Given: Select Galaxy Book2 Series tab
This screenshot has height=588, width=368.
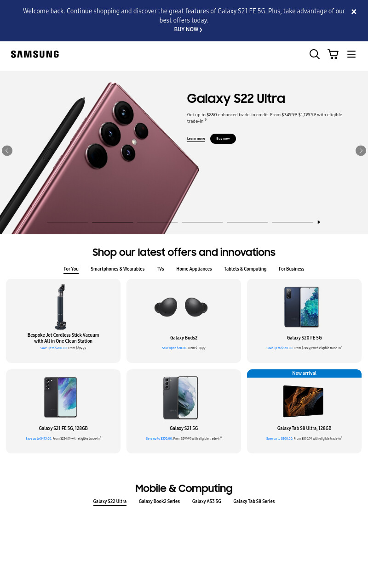Looking at the screenshot, I should pyautogui.click(x=159, y=502).
